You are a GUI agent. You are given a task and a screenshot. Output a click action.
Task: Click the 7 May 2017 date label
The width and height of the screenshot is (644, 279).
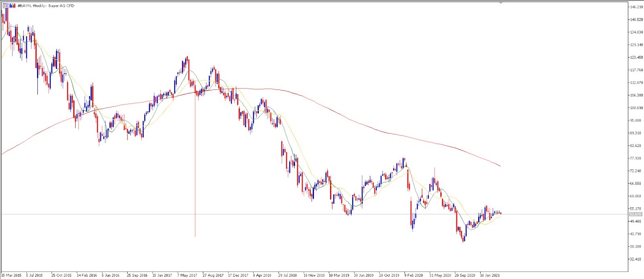click(188, 275)
